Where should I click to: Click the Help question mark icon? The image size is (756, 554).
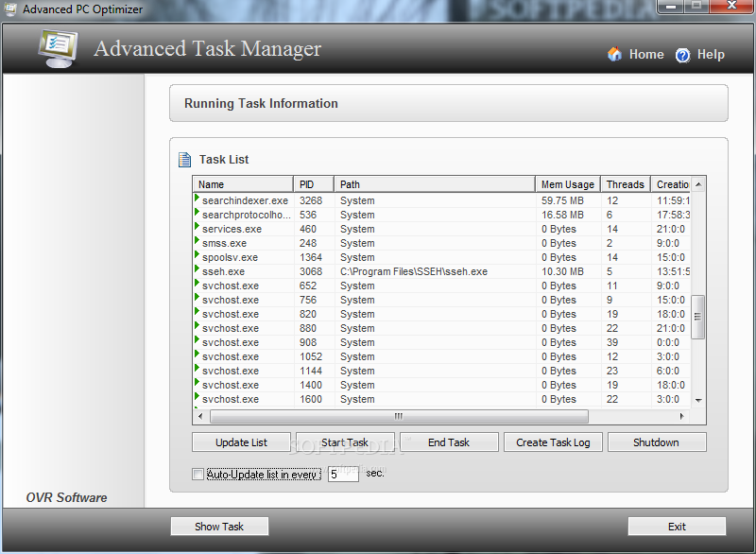(682, 56)
